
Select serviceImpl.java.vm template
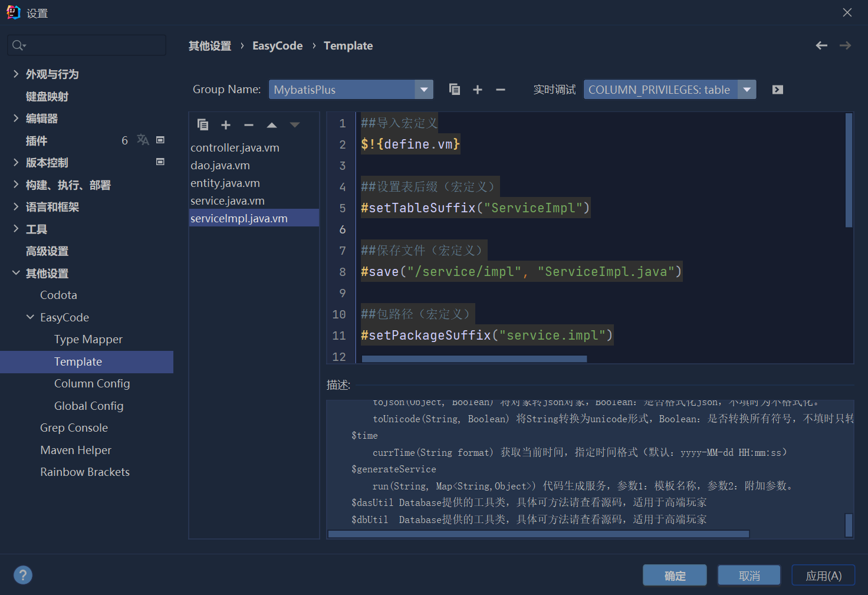click(x=254, y=218)
